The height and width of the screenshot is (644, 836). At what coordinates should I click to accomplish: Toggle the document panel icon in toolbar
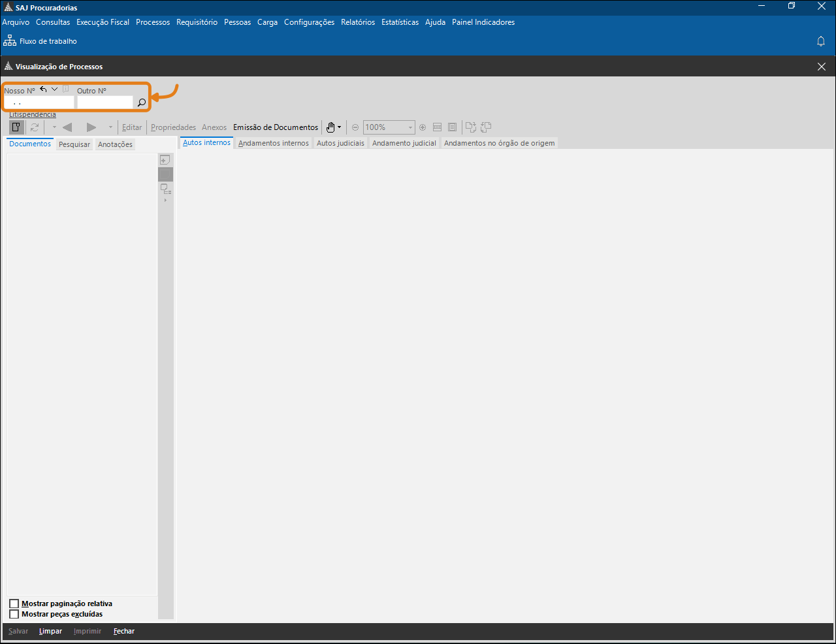[x=16, y=127]
